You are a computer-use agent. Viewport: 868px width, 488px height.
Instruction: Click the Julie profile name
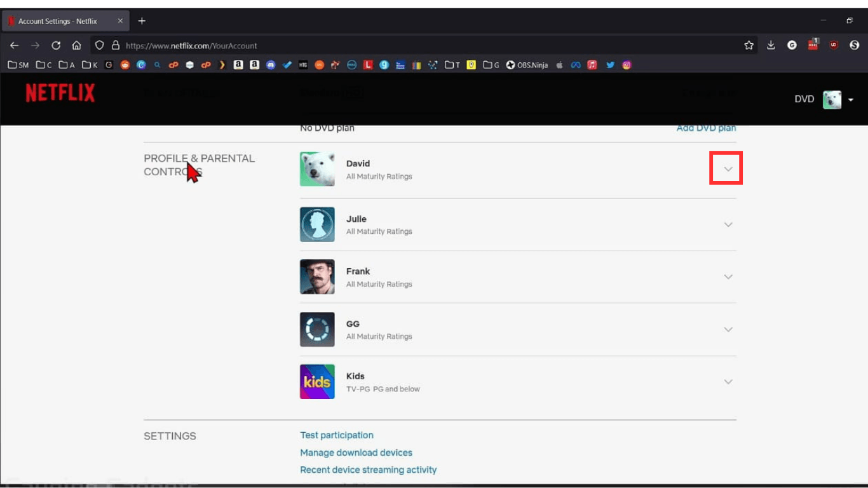356,219
